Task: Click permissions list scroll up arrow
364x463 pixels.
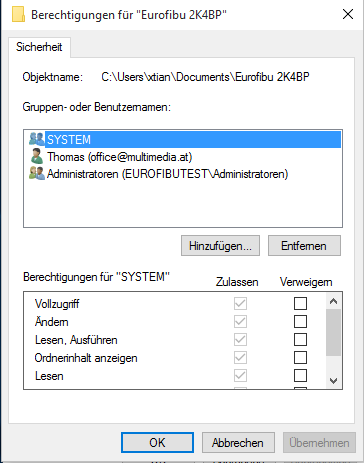Action: [333, 301]
